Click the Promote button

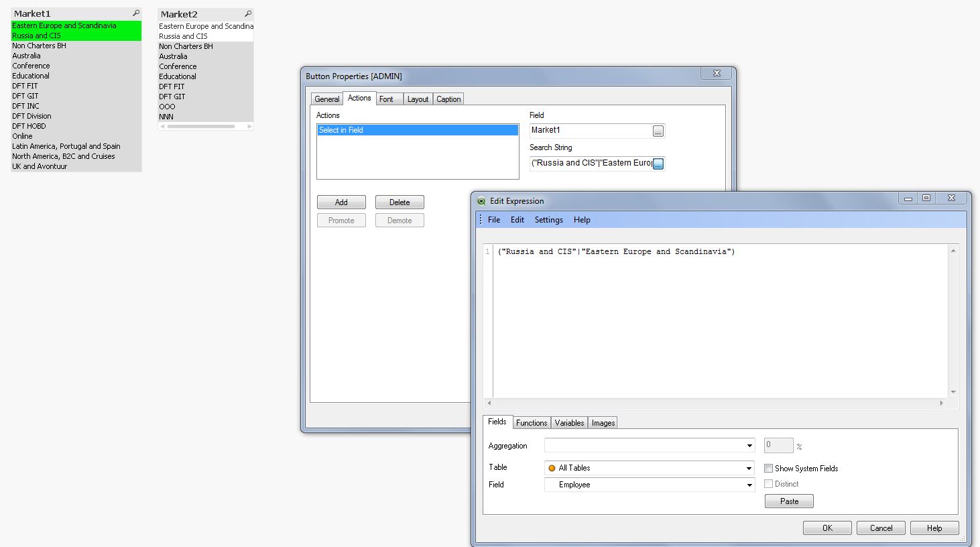341,221
